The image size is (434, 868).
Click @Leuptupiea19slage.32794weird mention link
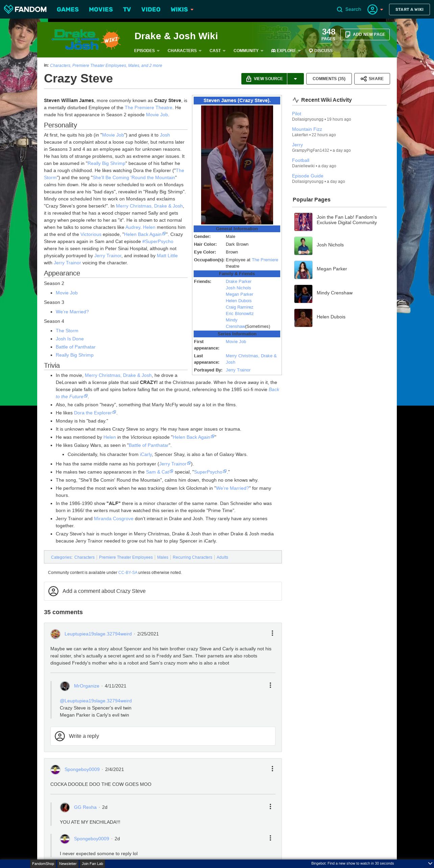coord(96,701)
